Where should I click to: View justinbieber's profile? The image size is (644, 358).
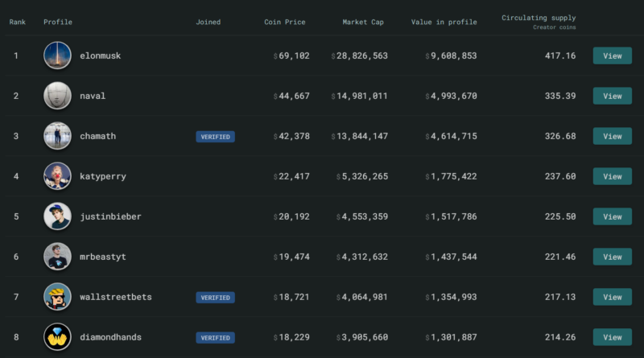(613, 216)
